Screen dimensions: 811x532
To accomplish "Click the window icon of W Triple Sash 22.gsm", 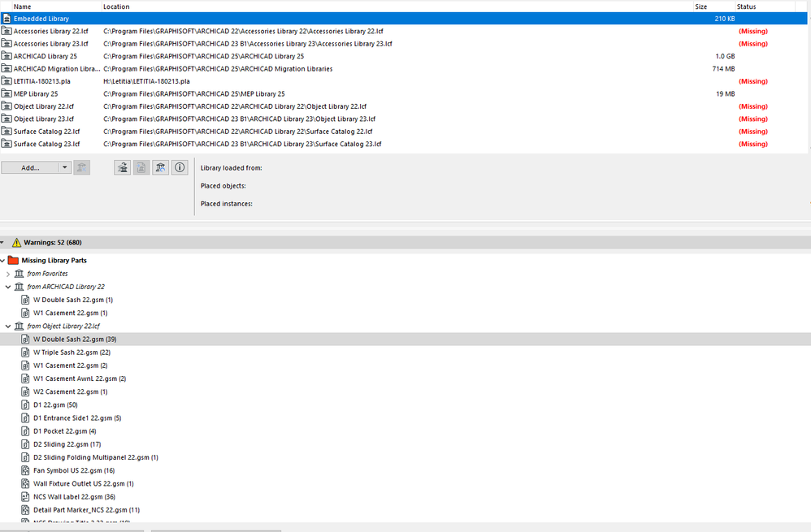I will click(x=25, y=353).
